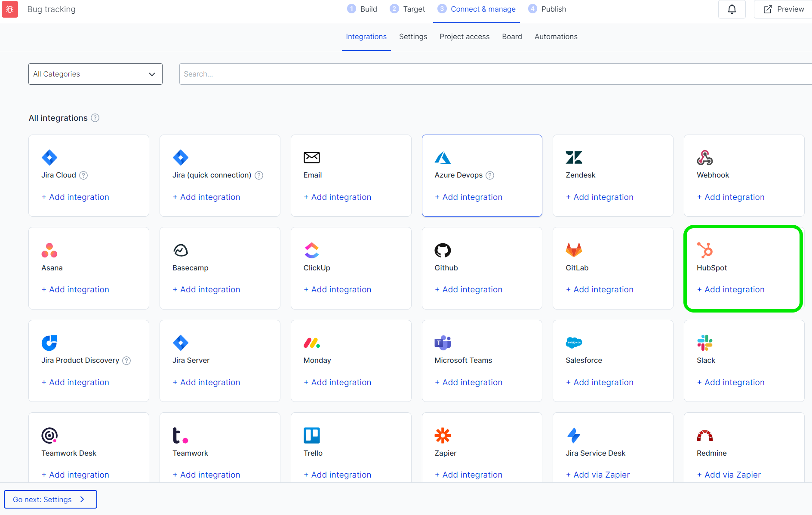Open the Azure Devops help question mark

[x=490, y=175]
